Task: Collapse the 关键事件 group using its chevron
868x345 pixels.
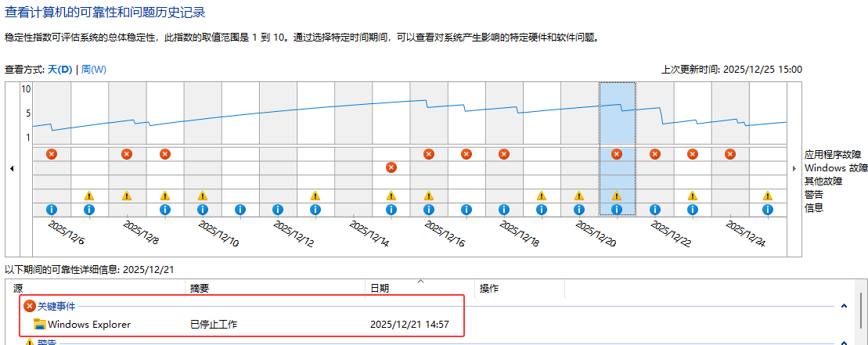Action: coord(844,307)
